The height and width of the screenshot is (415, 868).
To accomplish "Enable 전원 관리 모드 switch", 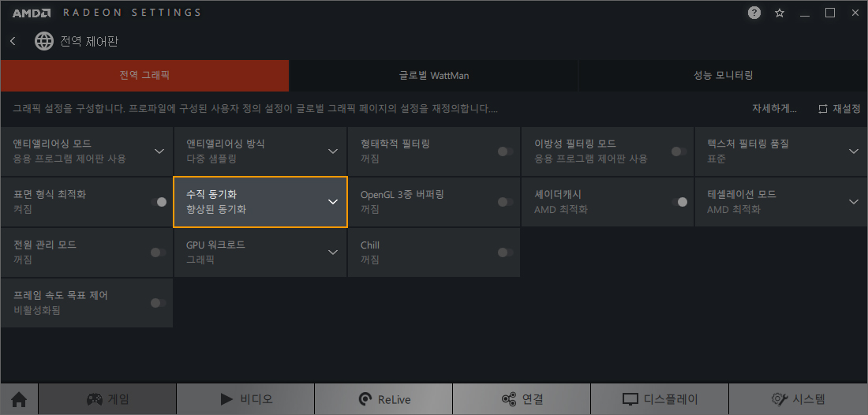I will [x=159, y=252].
